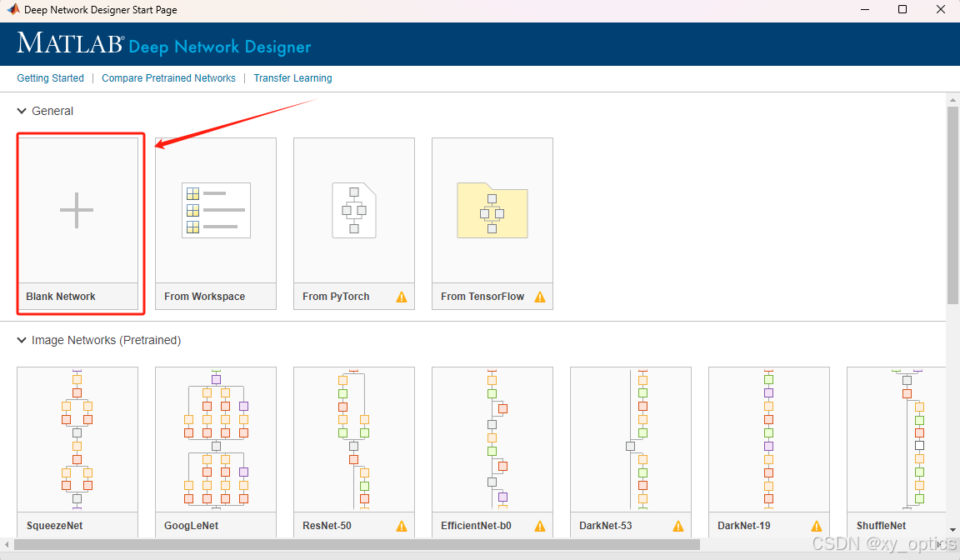The width and height of the screenshot is (960, 560).
Task: Open the From Workspace list icon
Action: click(216, 210)
